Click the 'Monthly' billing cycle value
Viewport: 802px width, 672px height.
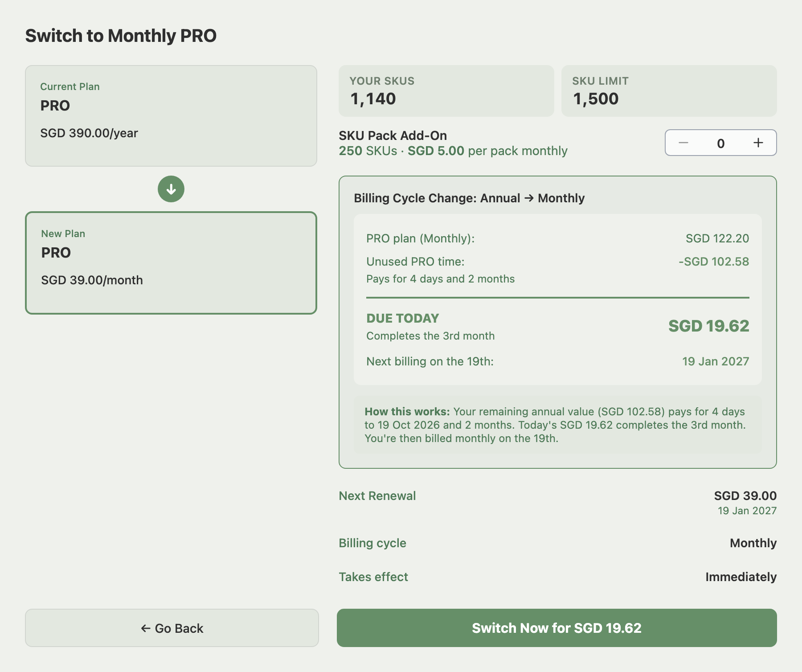pos(753,543)
